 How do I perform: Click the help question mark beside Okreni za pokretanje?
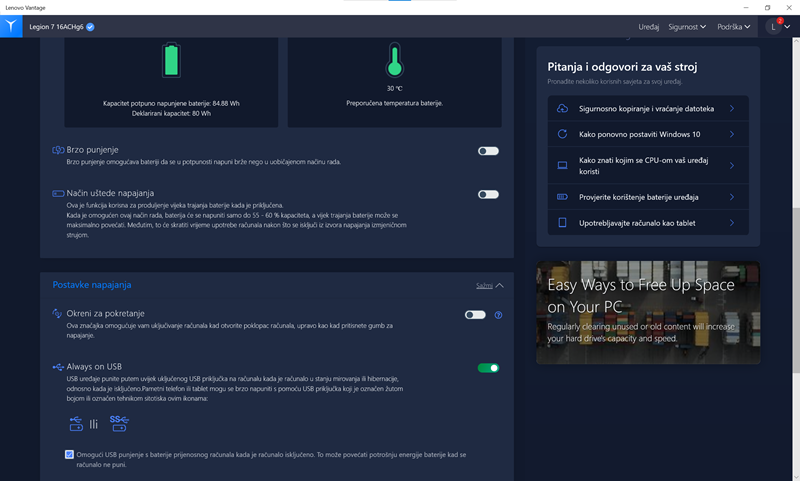pos(498,315)
